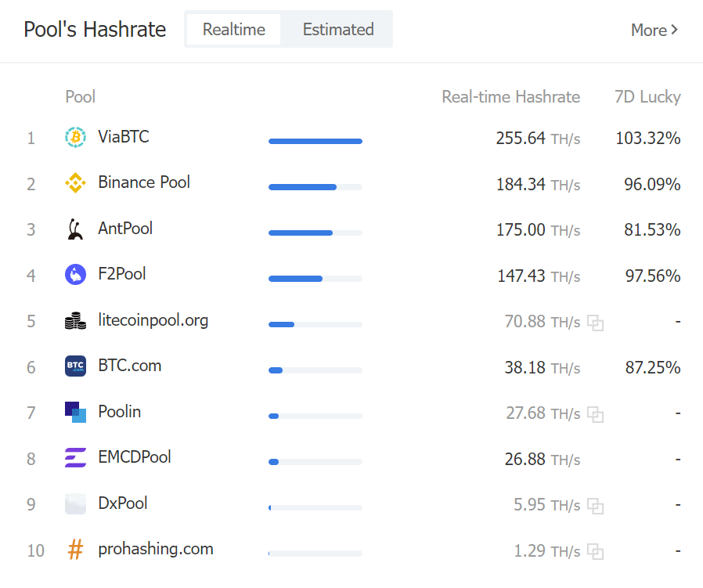Viewport: 703px width, 588px height.
Task: Click the Binance Pool hashrate progress bar
Action: 315,187
